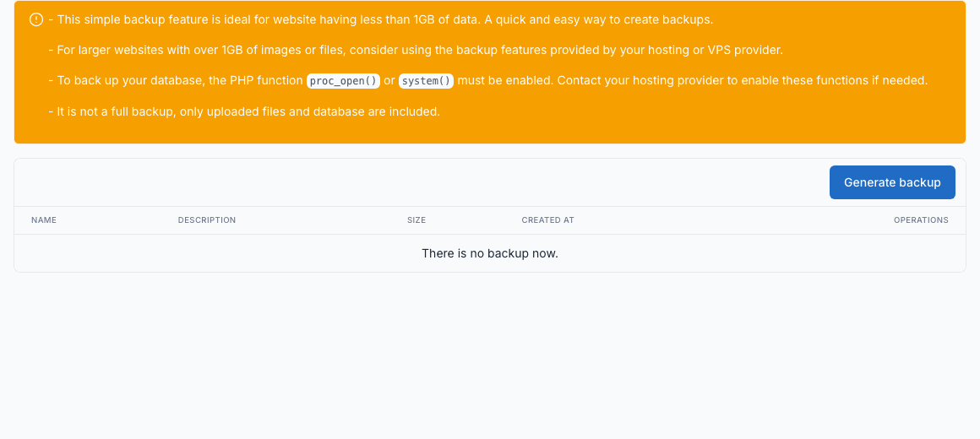980x439 pixels.
Task: Click the 'It is not a full backup' note
Action: pyautogui.click(x=244, y=111)
